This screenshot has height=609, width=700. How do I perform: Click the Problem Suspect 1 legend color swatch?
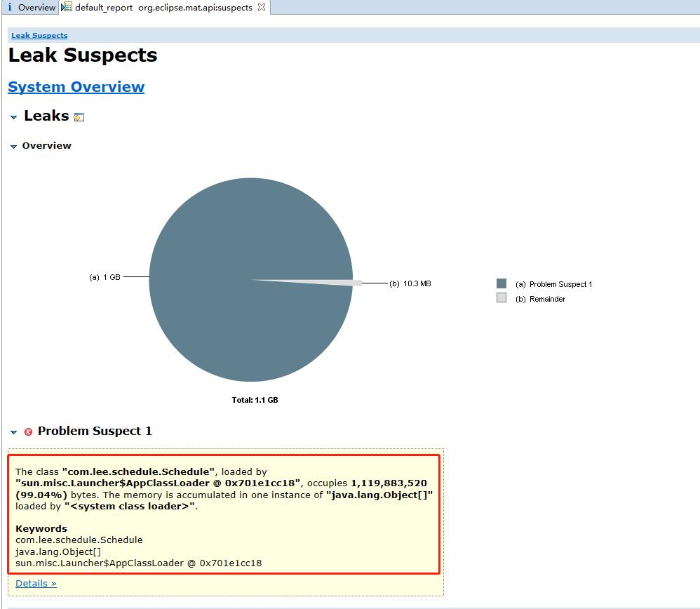[x=502, y=283]
